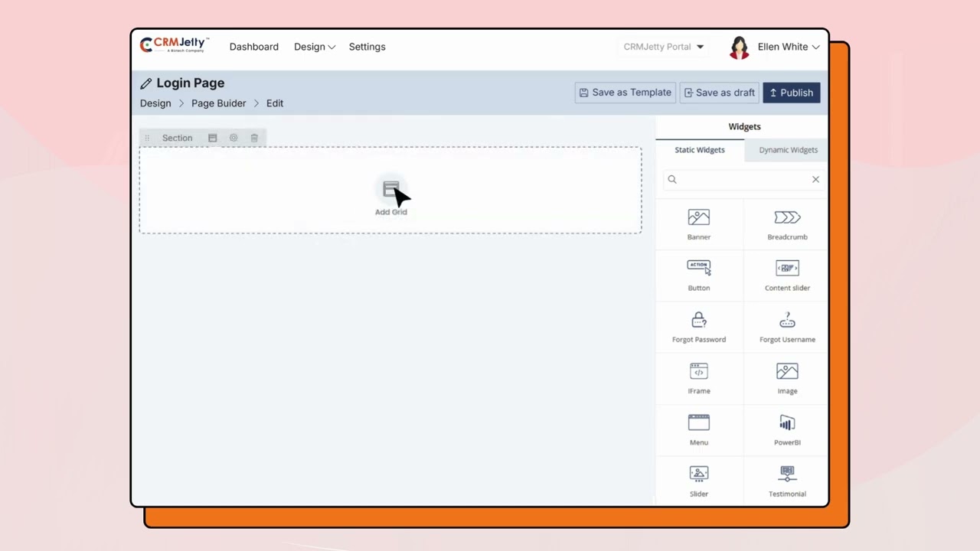Choose the IFrame widget icon
The width and height of the screenshot is (980, 551).
coord(698,371)
